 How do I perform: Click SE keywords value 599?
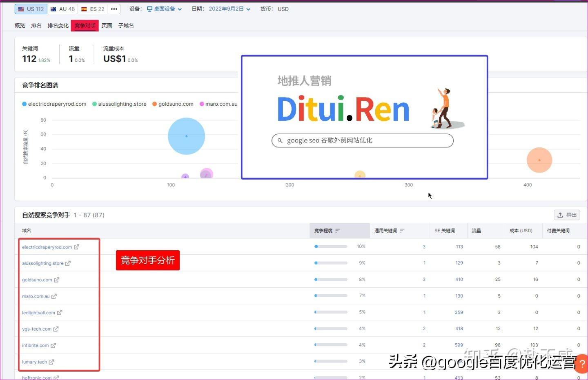coord(459,345)
